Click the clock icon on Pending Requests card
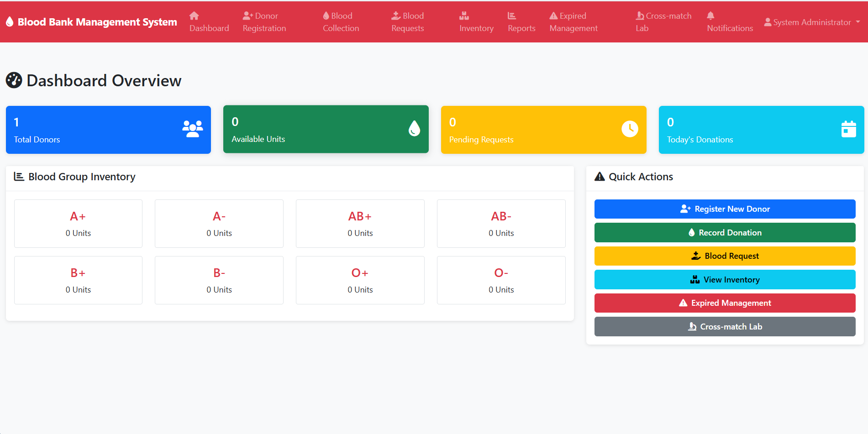This screenshot has width=868, height=434. [630, 129]
